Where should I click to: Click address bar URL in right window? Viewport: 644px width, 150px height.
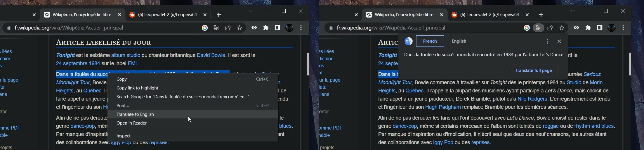391,28
